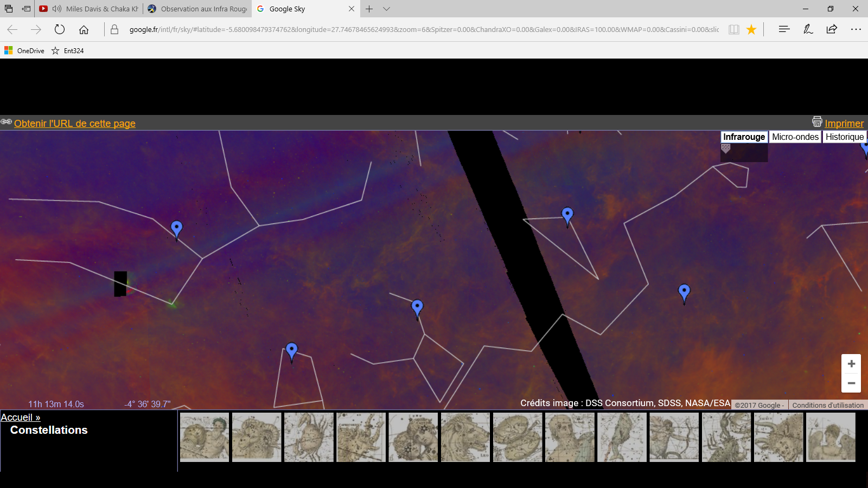Click the '©2017 Google' copyright text
The width and height of the screenshot is (868, 488).
coord(759,405)
